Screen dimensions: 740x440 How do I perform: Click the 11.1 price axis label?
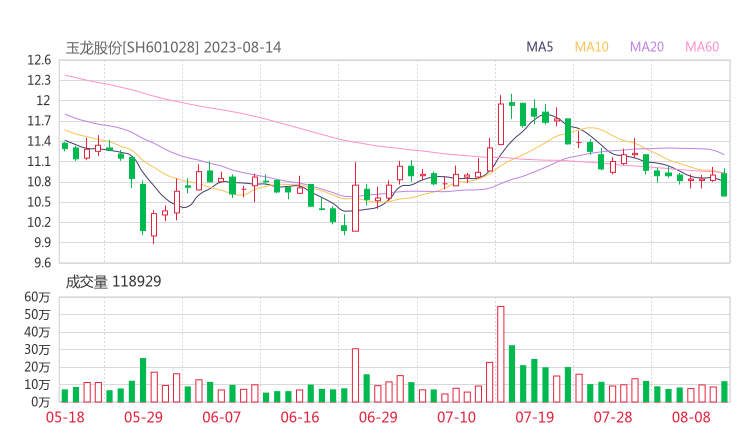point(39,161)
